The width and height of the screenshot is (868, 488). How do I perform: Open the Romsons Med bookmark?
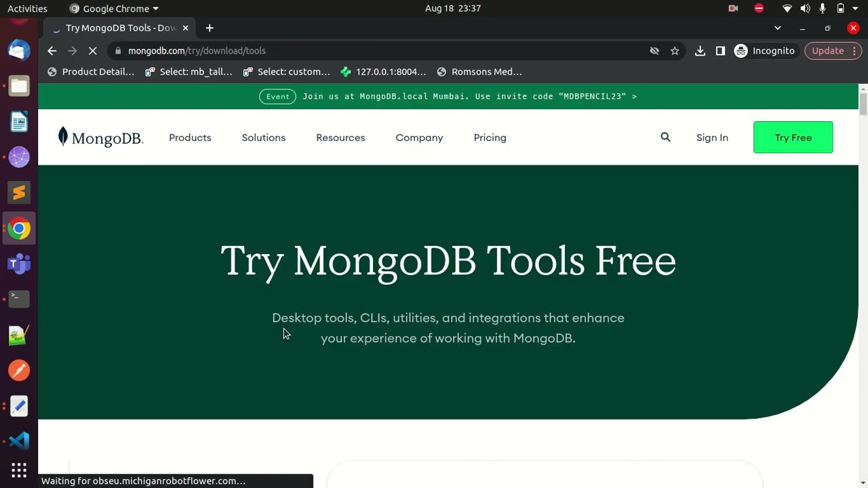[479, 72]
